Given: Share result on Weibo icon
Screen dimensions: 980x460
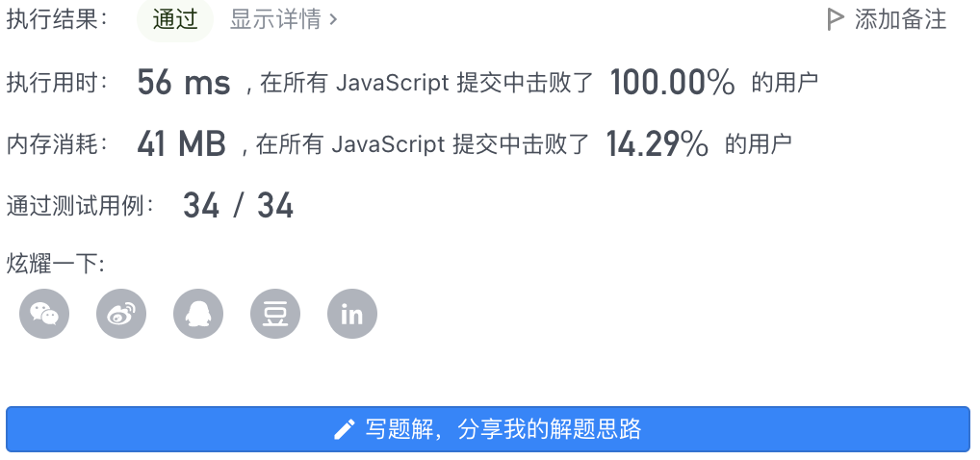Looking at the screenshot, I should tap(121, 314).
